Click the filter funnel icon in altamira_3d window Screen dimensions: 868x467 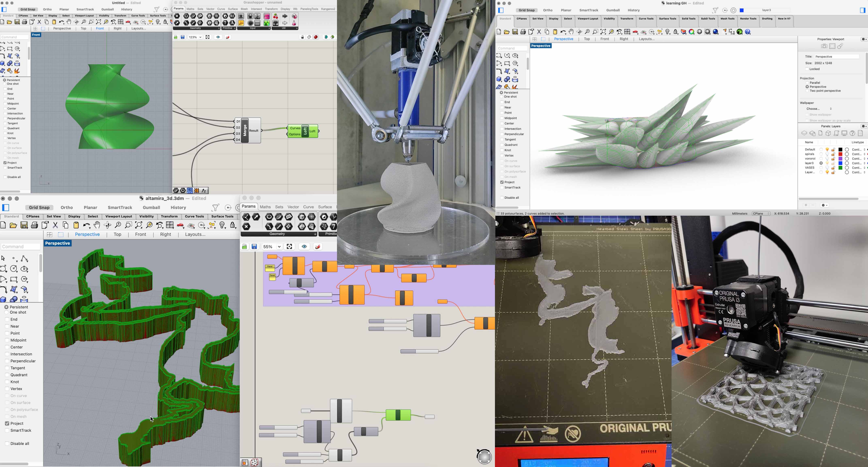click(215, 208)
